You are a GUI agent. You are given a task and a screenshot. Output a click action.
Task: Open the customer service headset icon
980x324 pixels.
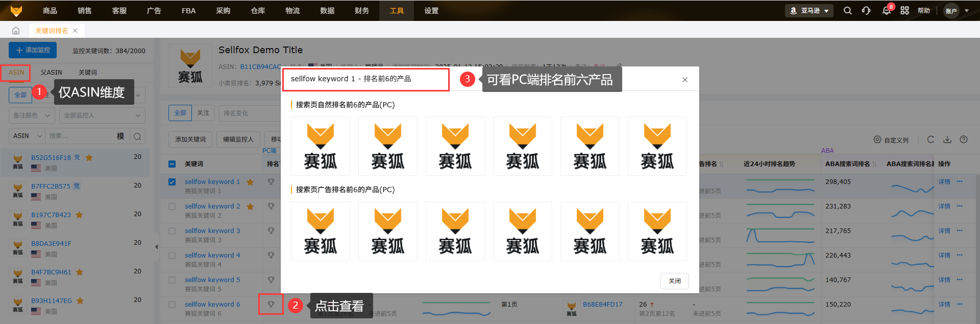[x=866, y=10]
